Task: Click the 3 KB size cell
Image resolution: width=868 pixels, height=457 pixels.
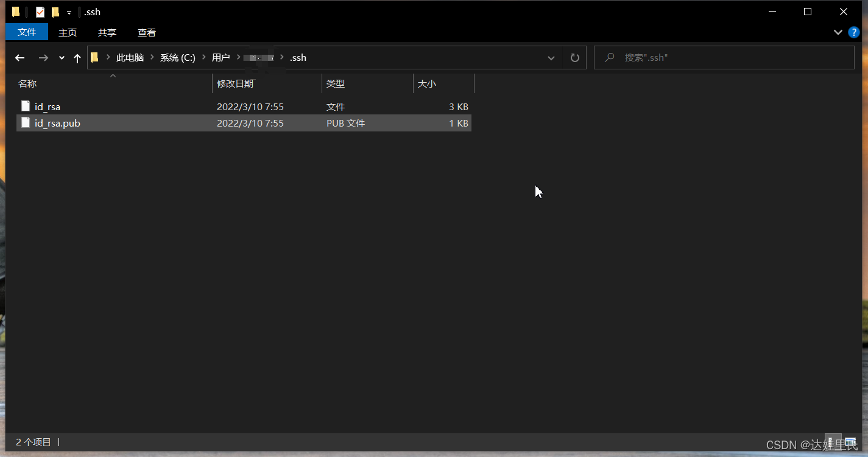Action: [459, 106]
